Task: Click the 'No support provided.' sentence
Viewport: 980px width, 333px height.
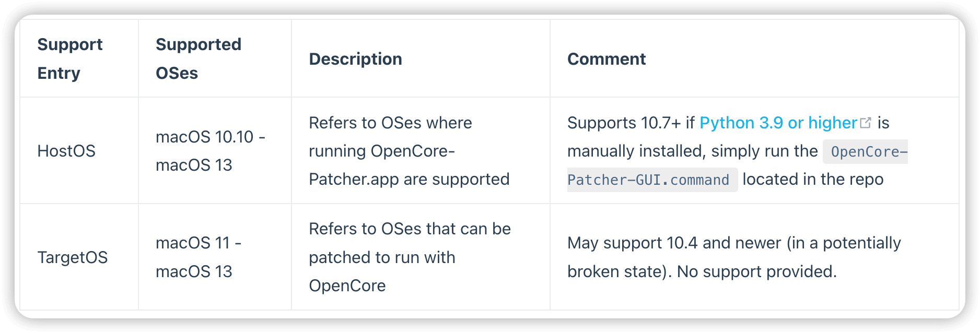Action: point(757,271)
